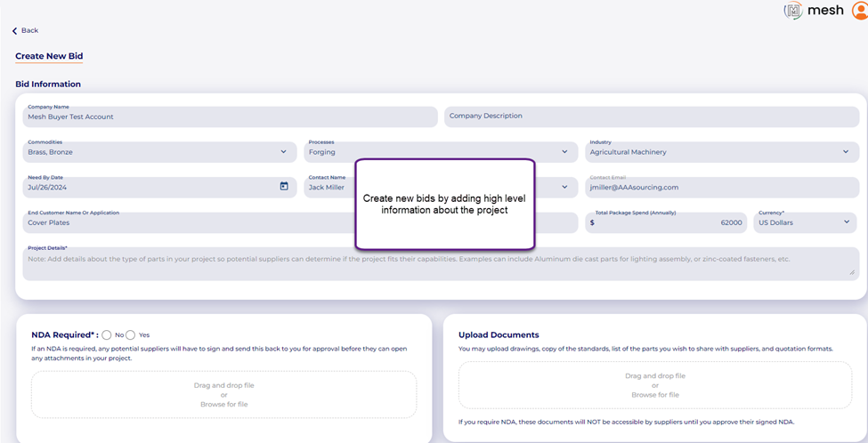Expand the Contact Name dropdown arrow
The width and height of the screenshot is (868, 443).
coord(564,187)
